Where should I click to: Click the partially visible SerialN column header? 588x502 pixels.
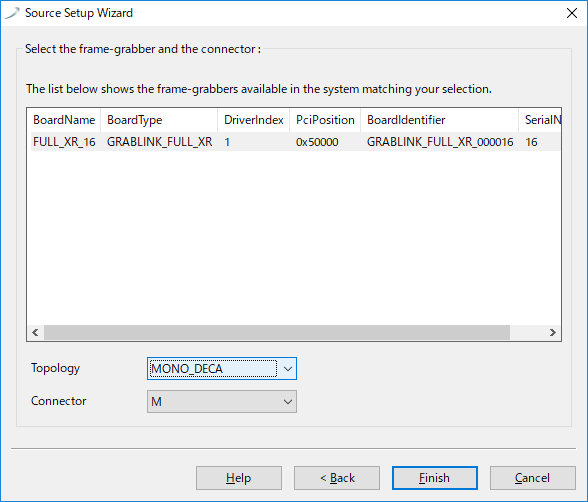point(540,120)
